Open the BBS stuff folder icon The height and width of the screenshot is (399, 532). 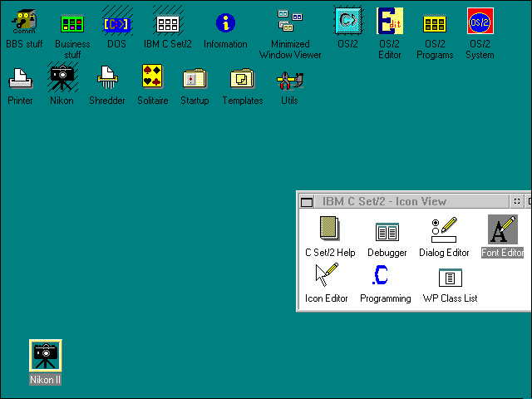(x=24, y=22)
